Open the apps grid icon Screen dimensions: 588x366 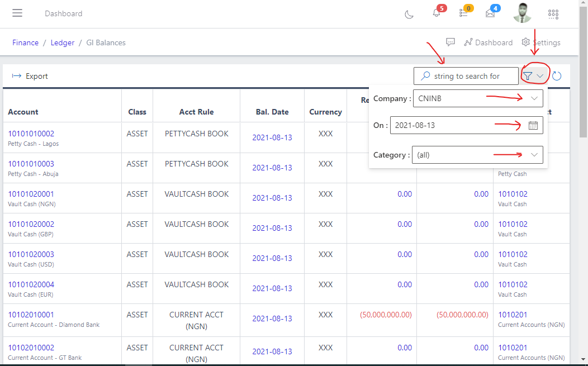553,13
